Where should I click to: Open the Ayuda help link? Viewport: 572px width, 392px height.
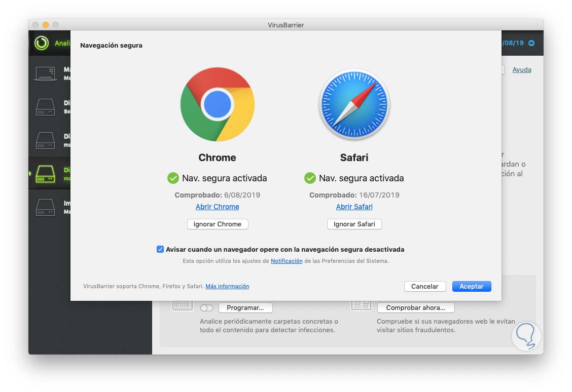point(522,69)
